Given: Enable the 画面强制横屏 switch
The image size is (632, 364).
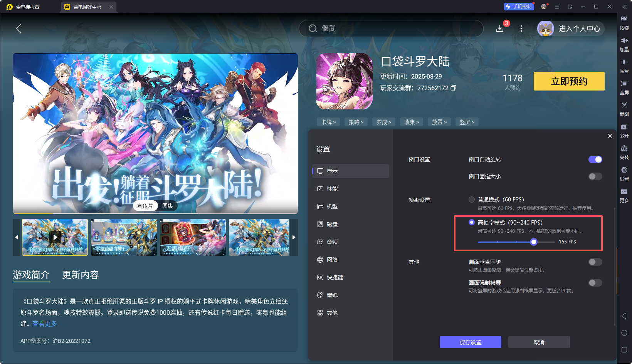Looking at the screenshot, I should tap(595, 283).
